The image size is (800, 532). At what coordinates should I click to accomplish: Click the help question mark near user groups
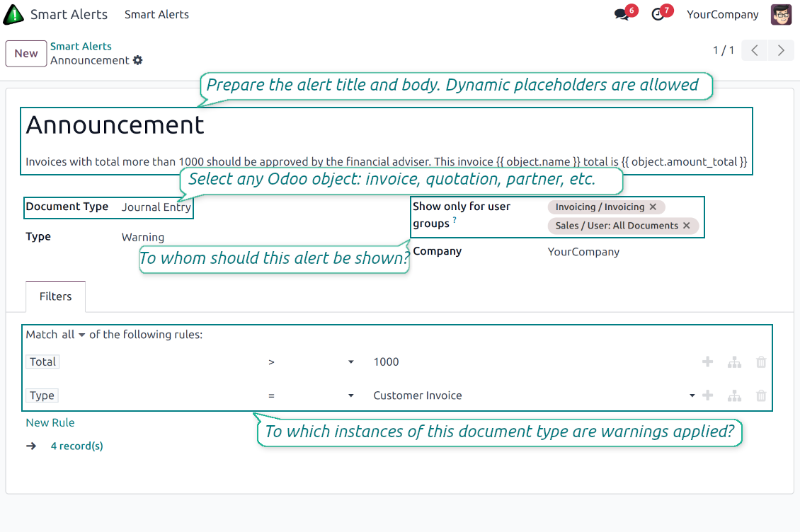click(454, 220)
